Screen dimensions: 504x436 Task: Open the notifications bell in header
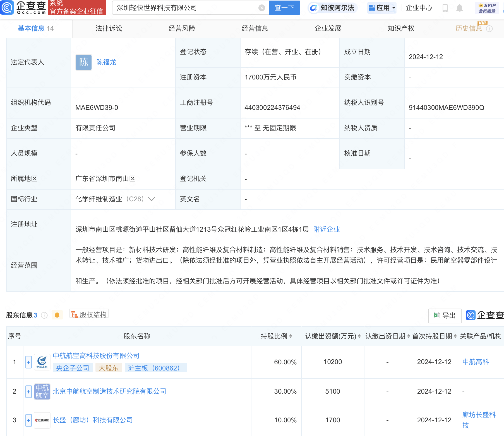point(459,8)
